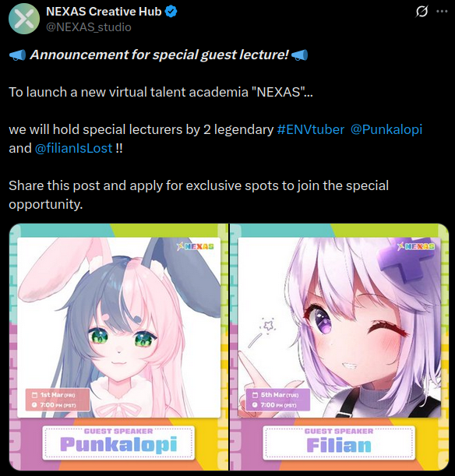This screenshot has width=455, height=476.
Task: Open the #ENVtuber hashtag link
Action: pyautogui.click(x=311, y=129)
